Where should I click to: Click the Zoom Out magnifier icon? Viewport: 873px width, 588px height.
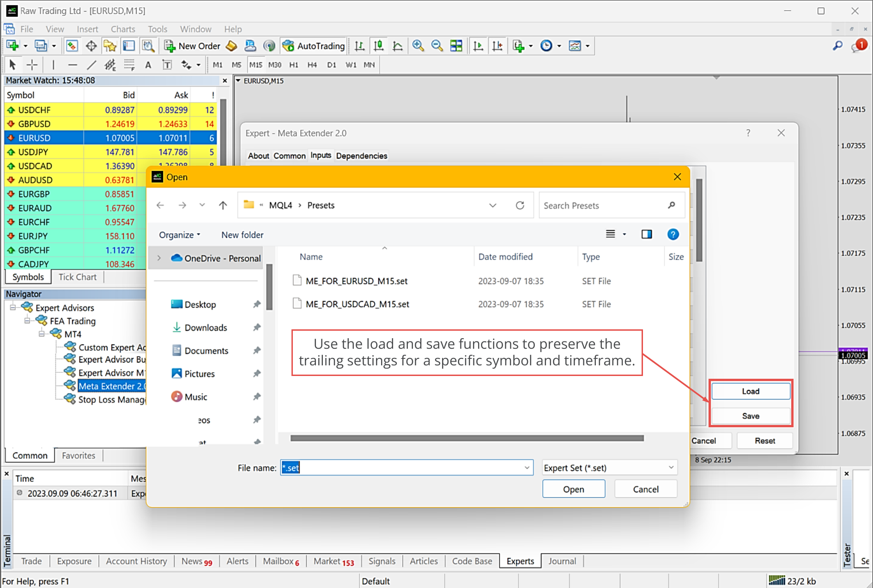(x=437, y=46)
